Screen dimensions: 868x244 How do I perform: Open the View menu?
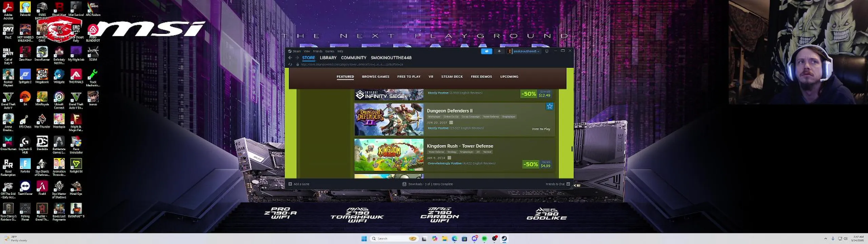click(x=307, y=51)
